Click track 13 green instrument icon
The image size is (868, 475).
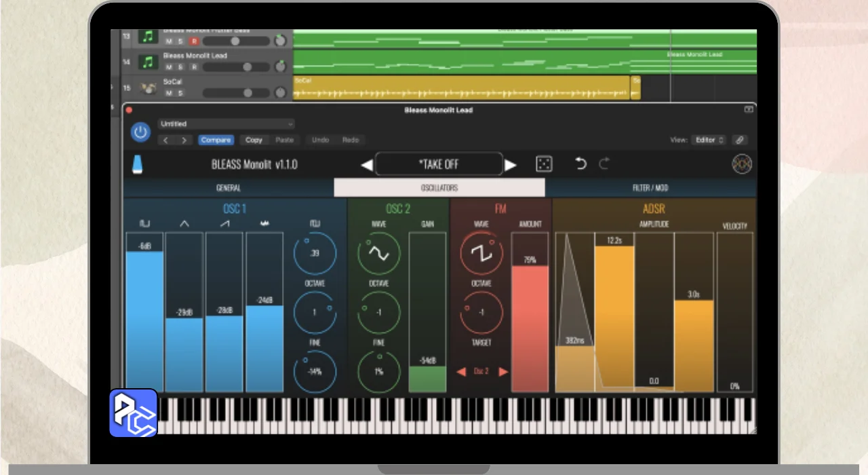(x=149, y=36)
